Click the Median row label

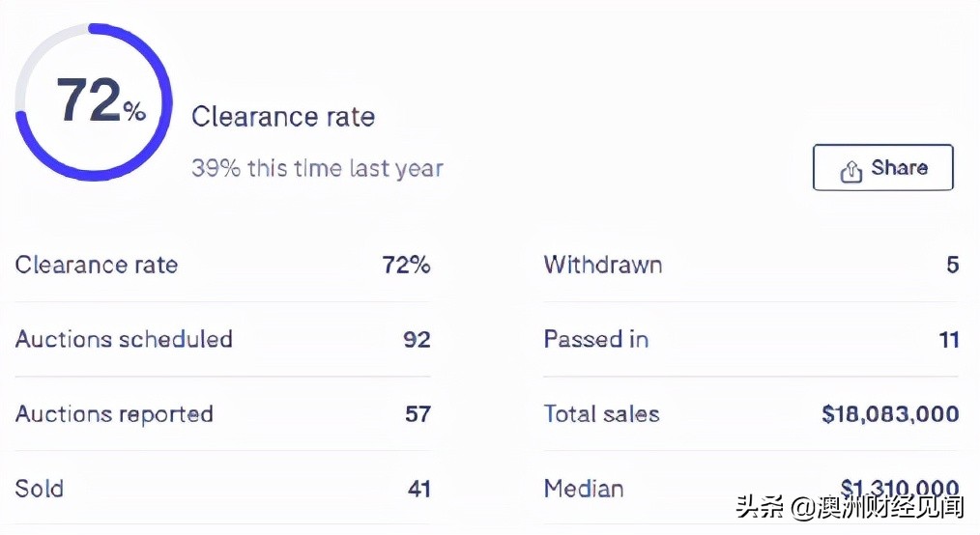point(584,489)
